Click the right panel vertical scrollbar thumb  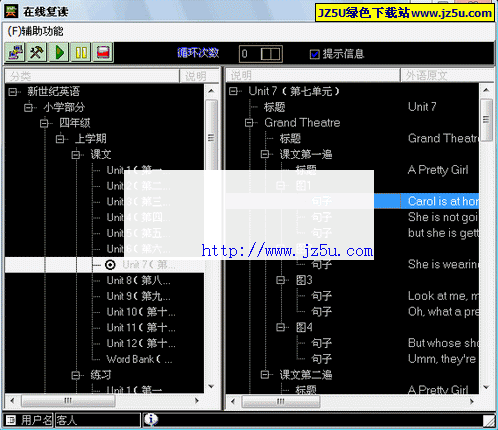pos(486,119)
